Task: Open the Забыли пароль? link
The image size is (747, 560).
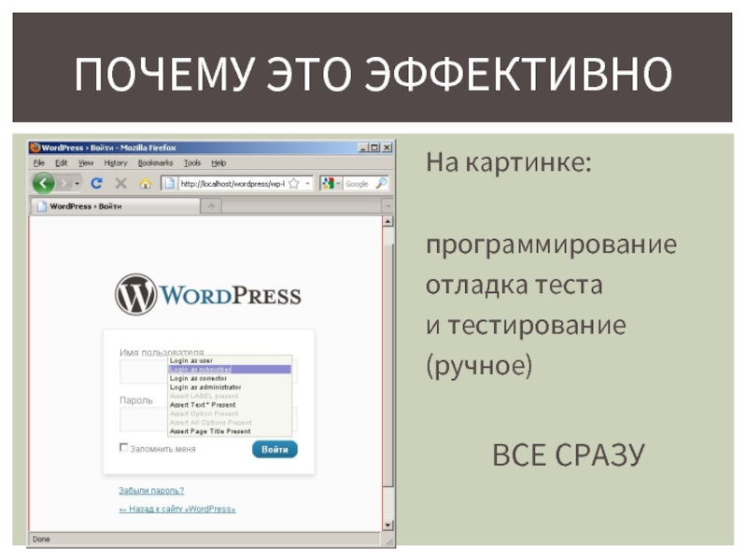Action: click(151, 491)
